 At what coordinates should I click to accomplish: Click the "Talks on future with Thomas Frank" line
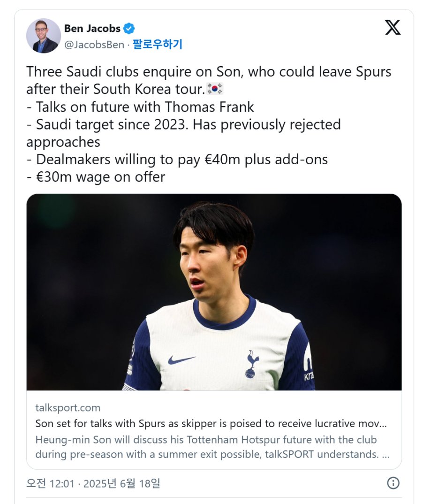tap(140, 107)
